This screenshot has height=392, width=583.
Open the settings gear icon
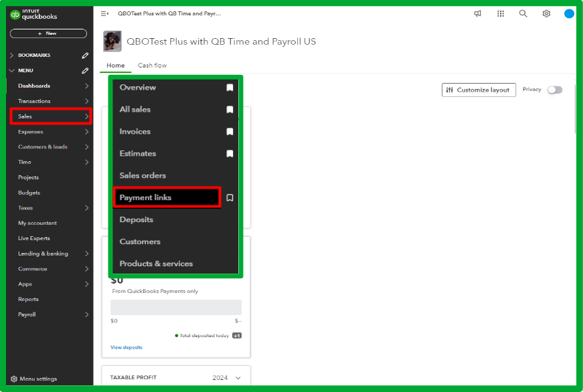pos(546,14)
